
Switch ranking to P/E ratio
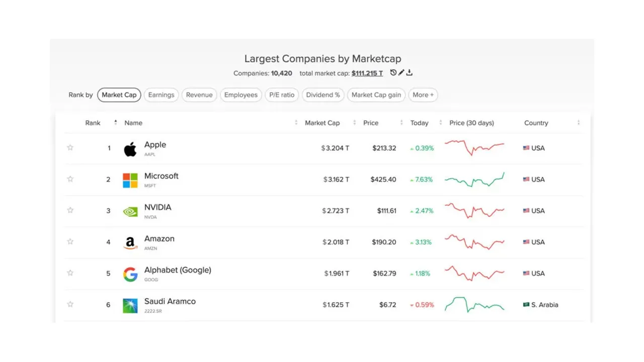[x=282, y=95]
